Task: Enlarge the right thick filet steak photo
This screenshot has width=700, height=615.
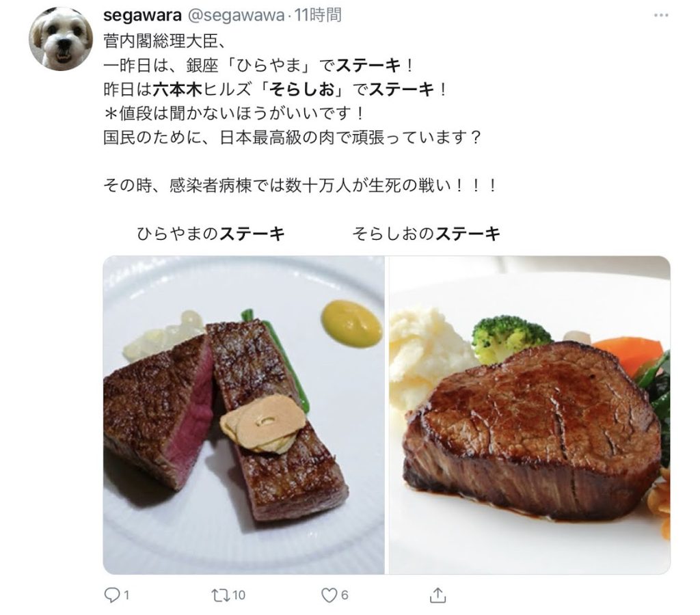Action: [530, 415]
